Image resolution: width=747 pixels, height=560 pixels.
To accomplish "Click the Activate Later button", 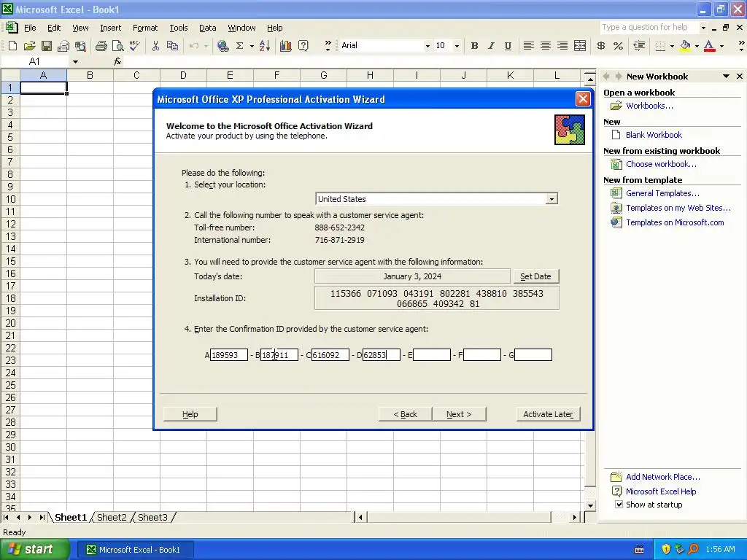I will (x=549, y=414).
